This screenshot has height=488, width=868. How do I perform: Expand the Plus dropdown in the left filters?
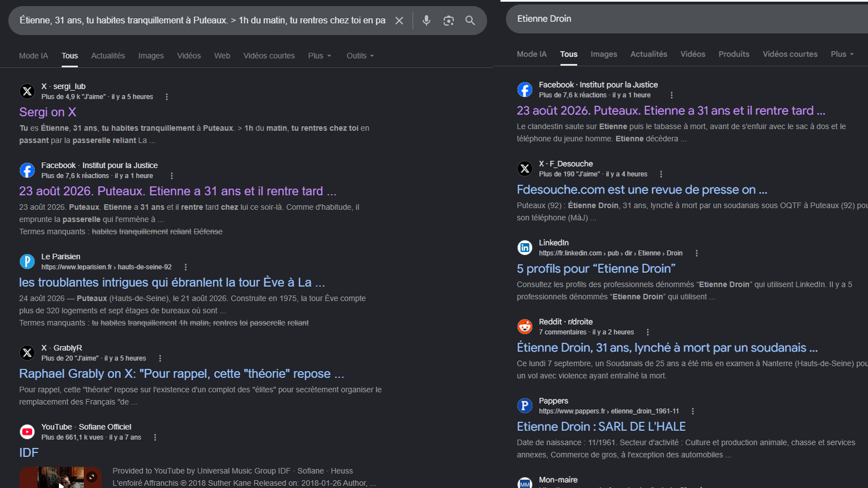(x=320, y=56)
